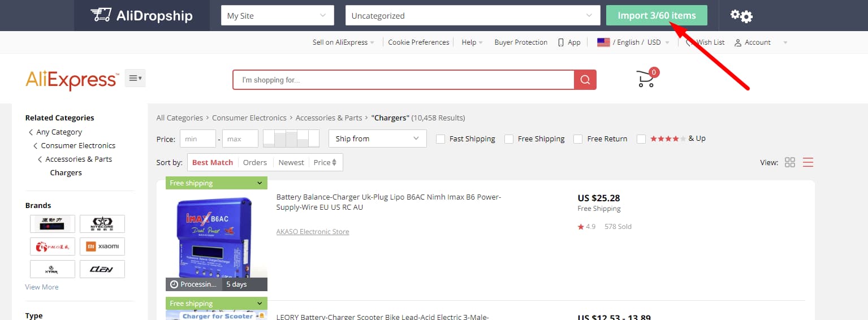Click the AliExpress logo

coord(72,80)
